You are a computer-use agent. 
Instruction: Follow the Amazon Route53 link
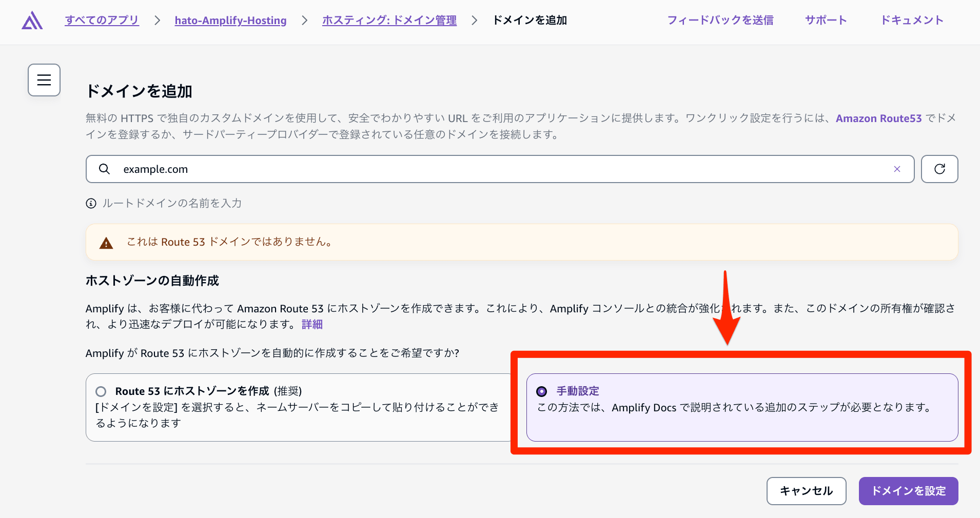click(x=879, y=118)
